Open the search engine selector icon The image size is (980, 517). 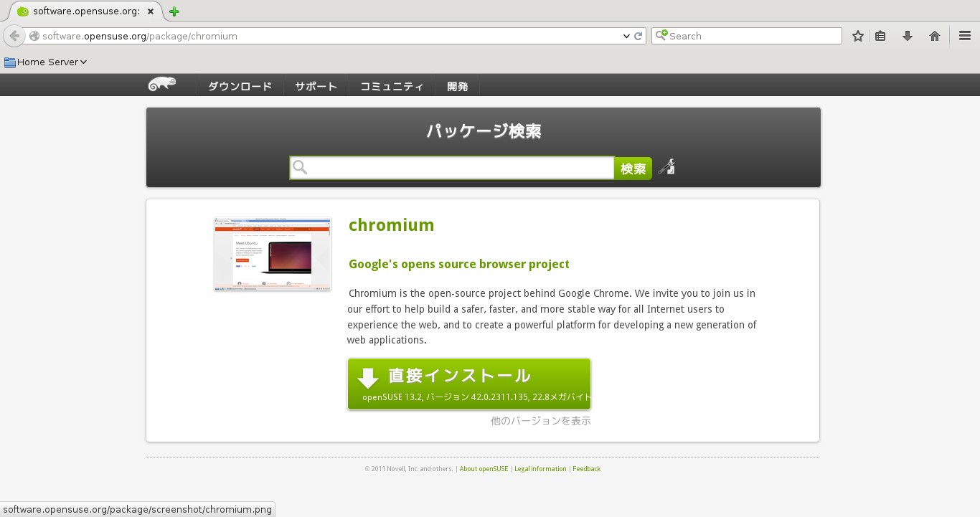(x=661, y=35)
